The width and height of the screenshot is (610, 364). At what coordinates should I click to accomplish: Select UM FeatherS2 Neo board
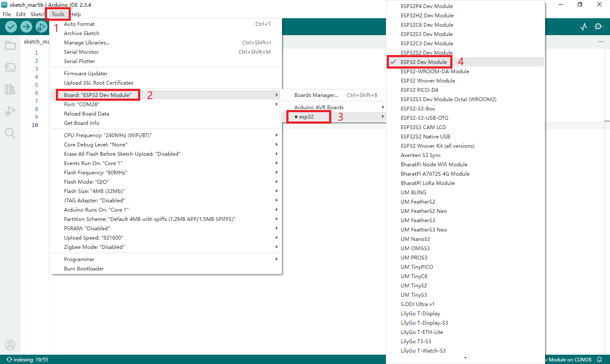[x=466, y=211]
